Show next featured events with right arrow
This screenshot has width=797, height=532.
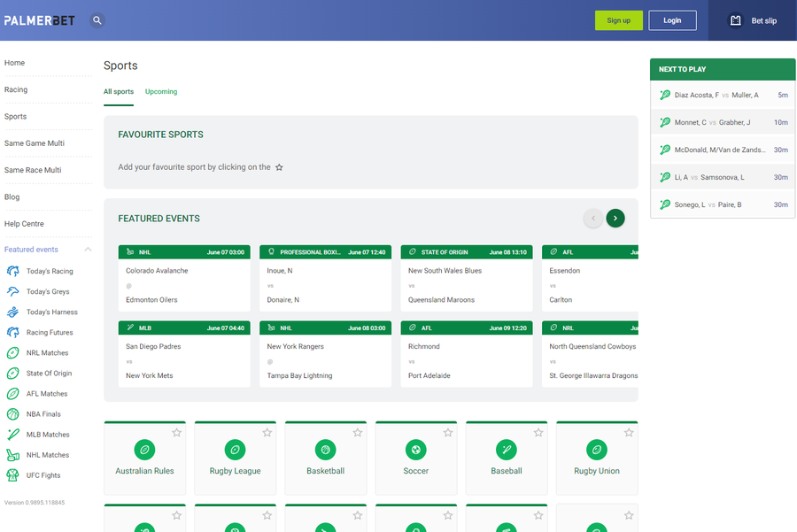pyautogui.click(x=615, y=219)
